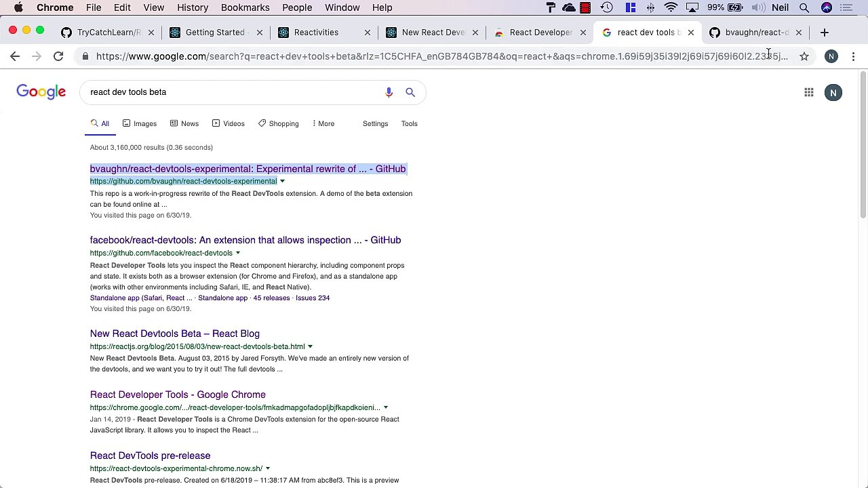
Task: Open Time Machine menu bar icon
Action: click(607, 7)
